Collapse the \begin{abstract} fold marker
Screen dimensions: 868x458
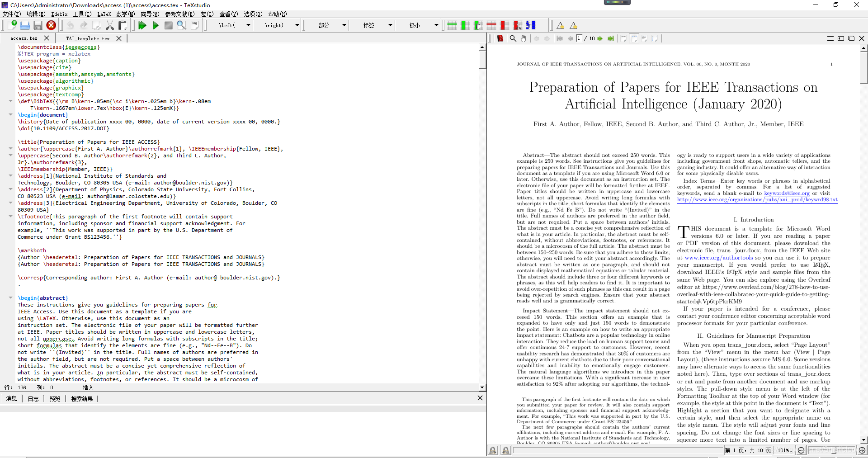[x=10, y=297]
